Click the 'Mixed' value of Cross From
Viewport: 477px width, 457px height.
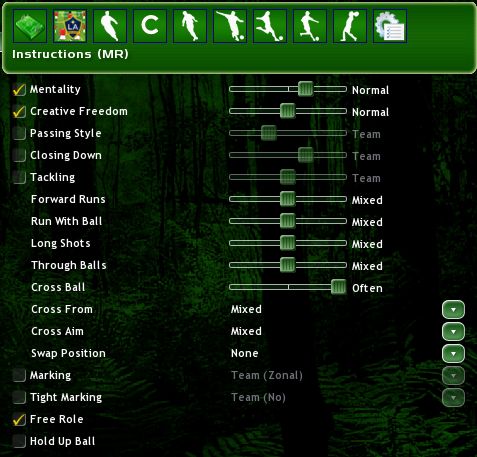tap(246, 309)
